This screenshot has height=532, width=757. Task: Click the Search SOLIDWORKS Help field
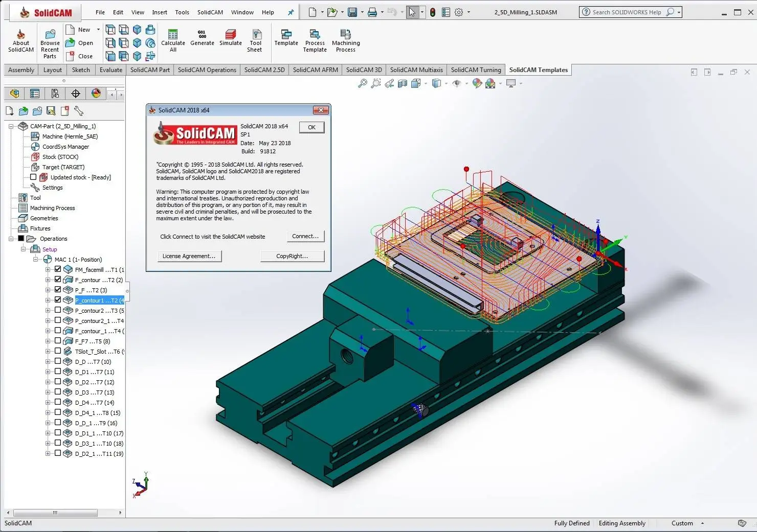point(627,12)
